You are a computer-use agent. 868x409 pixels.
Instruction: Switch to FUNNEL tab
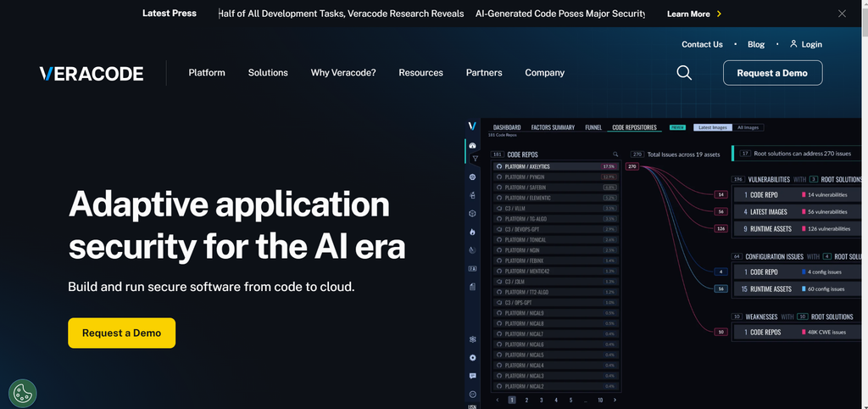[593, 127]
